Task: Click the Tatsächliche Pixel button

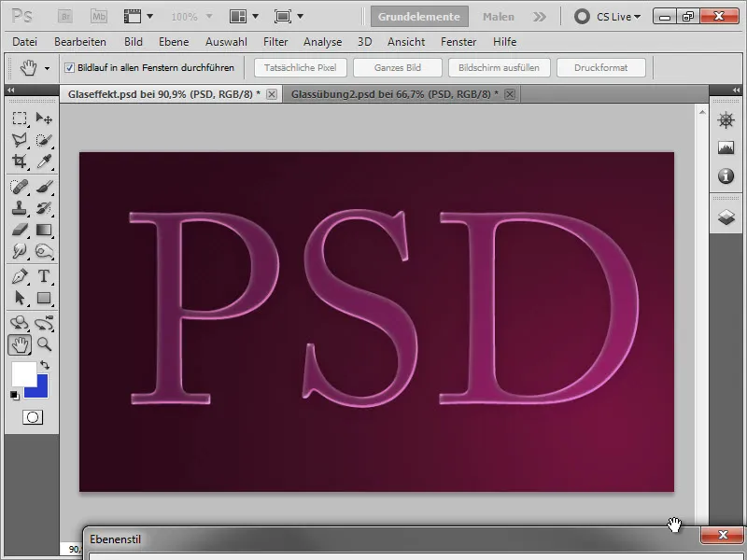Action: [x=301, y=67]
